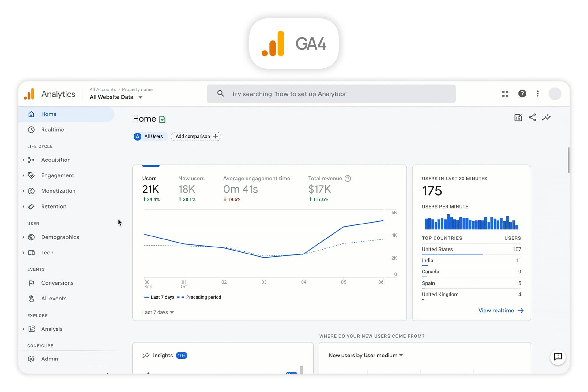The width and height of the screenshot is (588, 392).
Task: Click the View realtime link
Action: [x=501, y=310]
